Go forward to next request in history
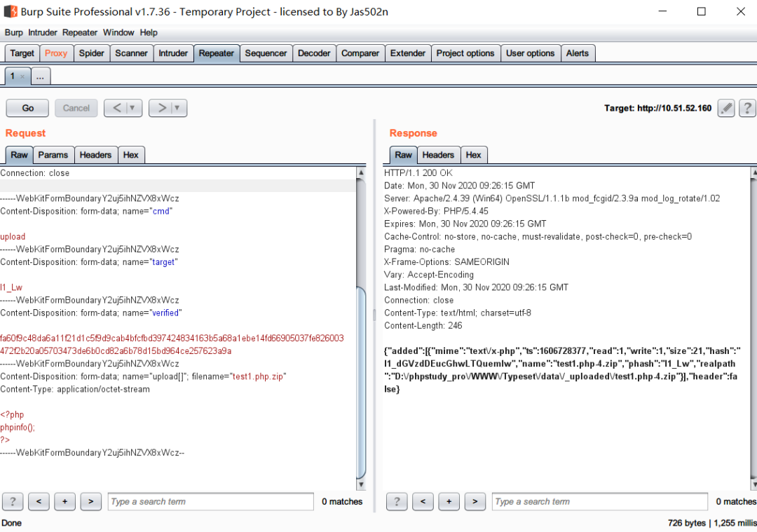This screenshot has height=532, width=757. [162, 108]
